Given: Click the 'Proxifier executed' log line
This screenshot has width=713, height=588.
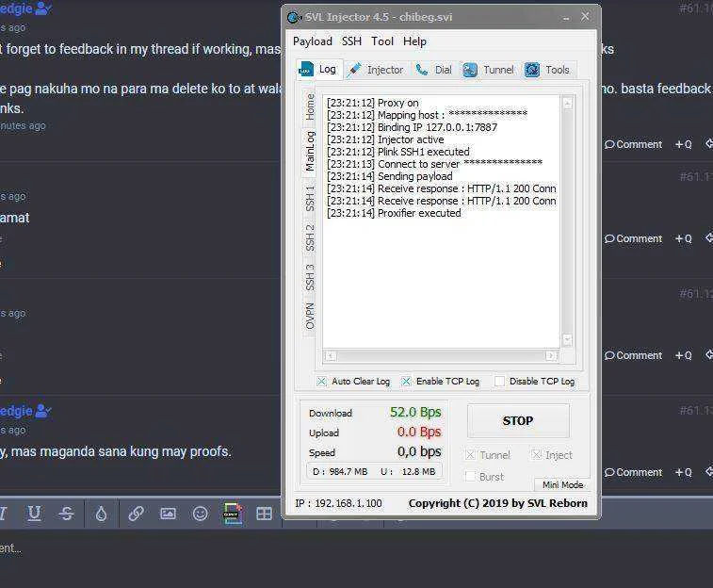Looking at the screenshot, I should 394,213.
